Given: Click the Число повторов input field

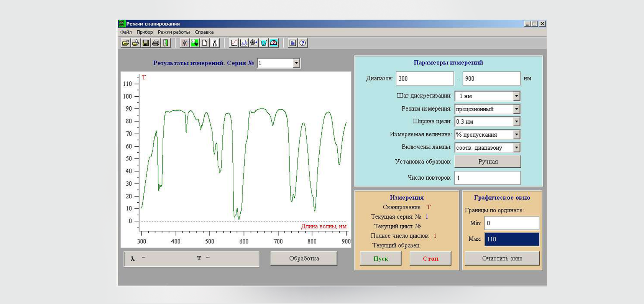Looking at the screenshot, I should coord(488,178).
